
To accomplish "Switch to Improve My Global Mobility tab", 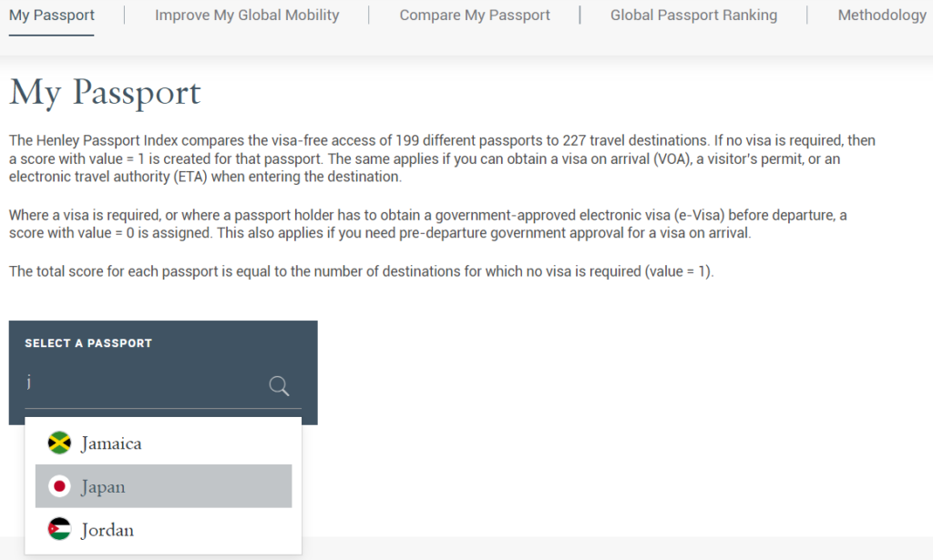I will click(x=247, y=15).
